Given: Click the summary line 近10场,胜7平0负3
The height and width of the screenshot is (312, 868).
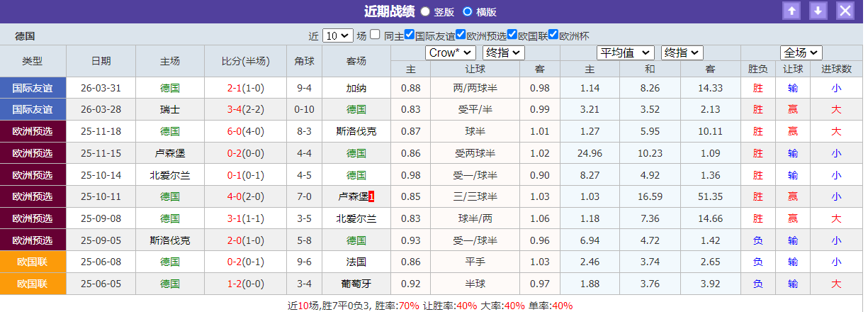Looking at the screenshot, I should (329, 306).
